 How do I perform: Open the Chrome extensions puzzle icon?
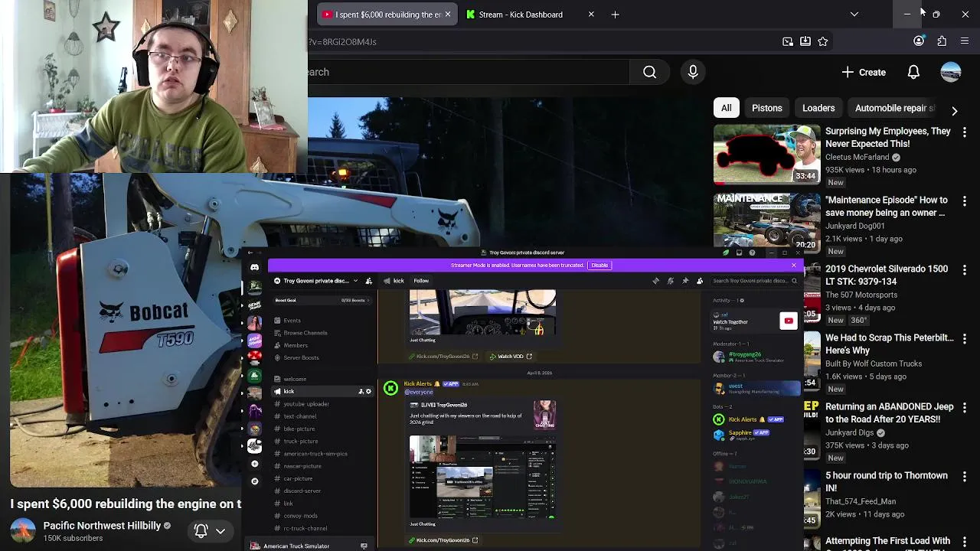coord(942,41)
